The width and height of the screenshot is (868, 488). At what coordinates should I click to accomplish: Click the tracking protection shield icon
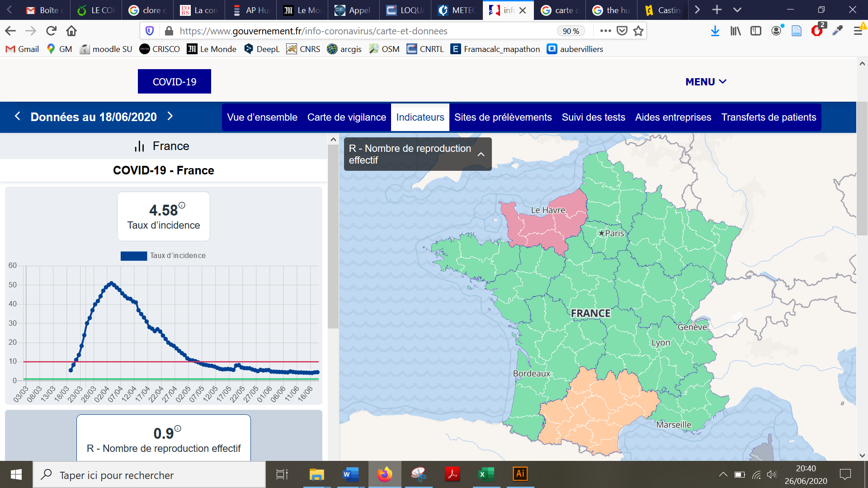click(x=150, y=31)
